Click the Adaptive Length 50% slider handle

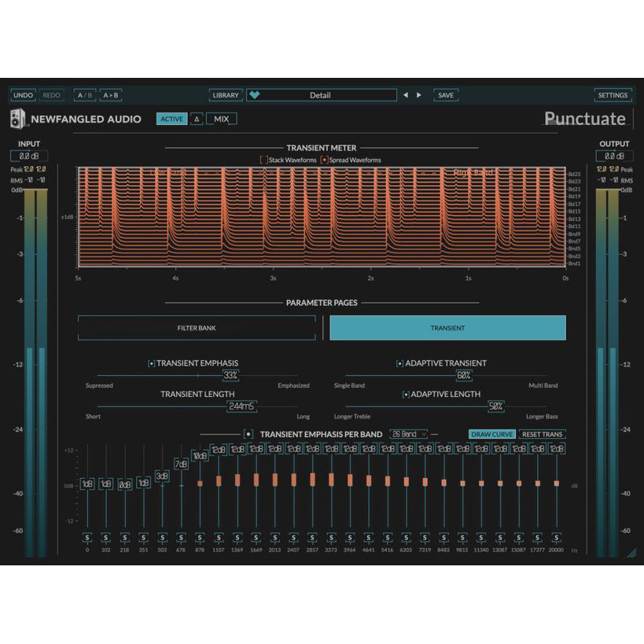tap(495, 407)
